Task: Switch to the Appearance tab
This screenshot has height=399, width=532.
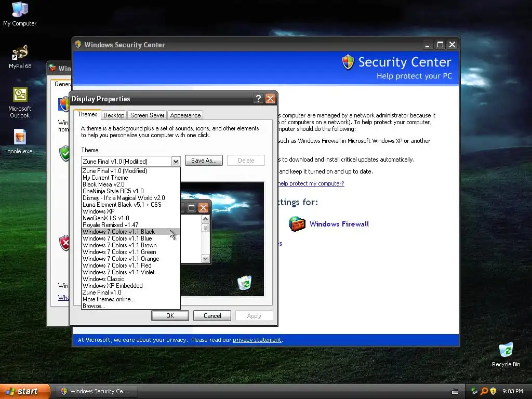Action: point(185,115)
